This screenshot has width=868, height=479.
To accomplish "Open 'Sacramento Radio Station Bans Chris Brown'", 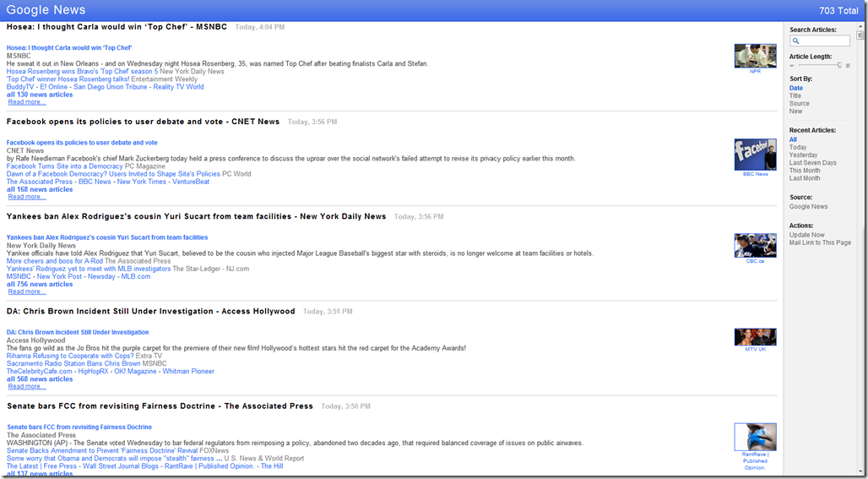I will tap(73, 363).
